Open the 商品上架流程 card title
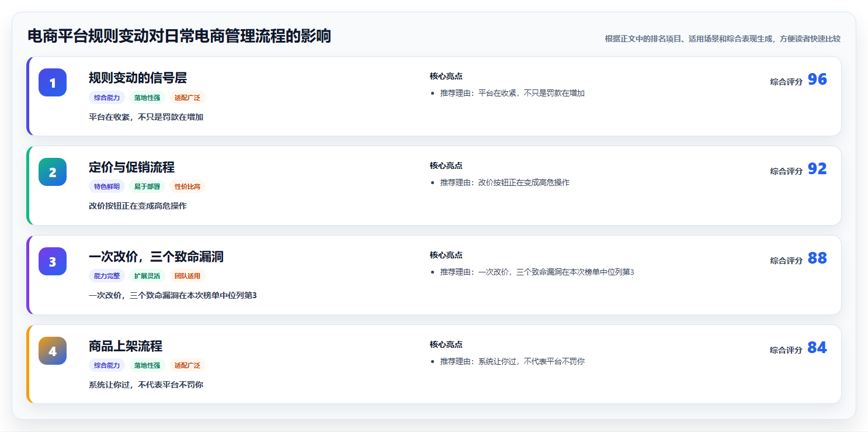The image size is (868, 432). point(126,346)
